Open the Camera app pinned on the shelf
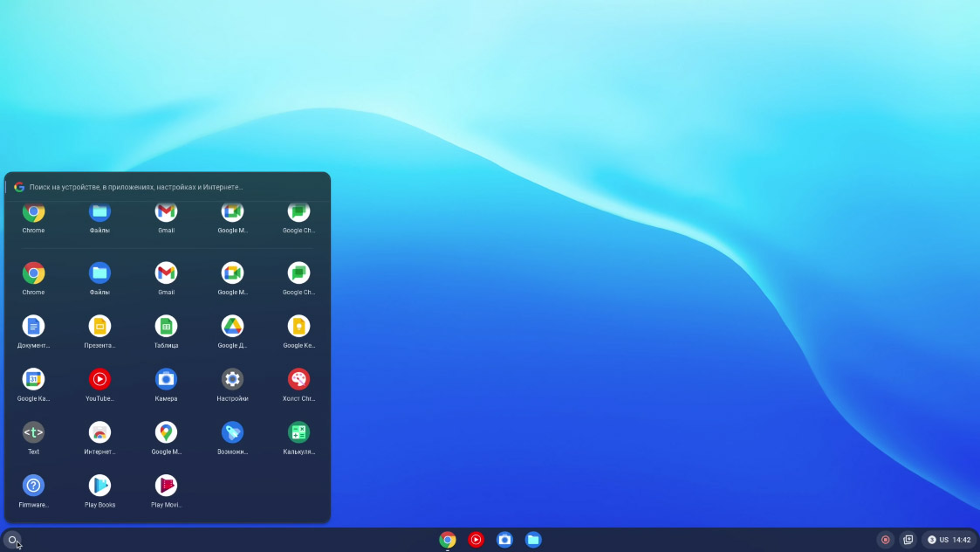This screenshot has width=980, height=552. [505, 540]
